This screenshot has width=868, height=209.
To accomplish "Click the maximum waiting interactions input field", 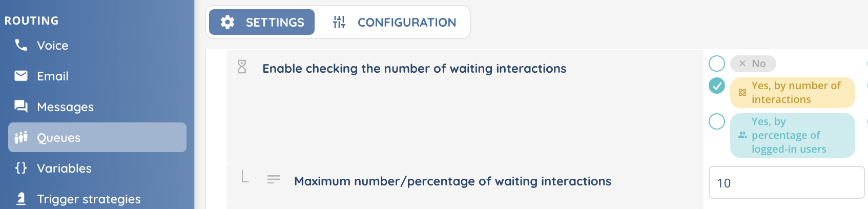I will point(786,183).
